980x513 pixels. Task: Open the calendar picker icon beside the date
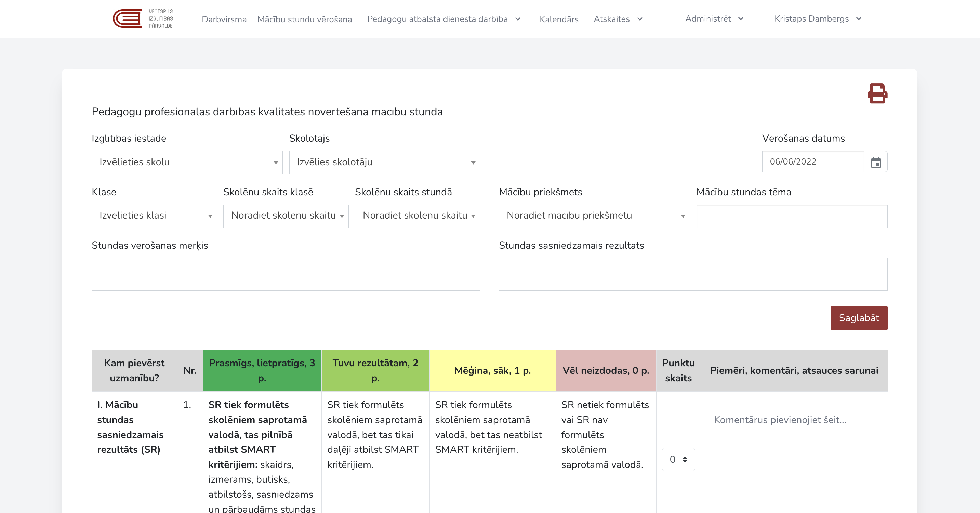pos(876,162)
